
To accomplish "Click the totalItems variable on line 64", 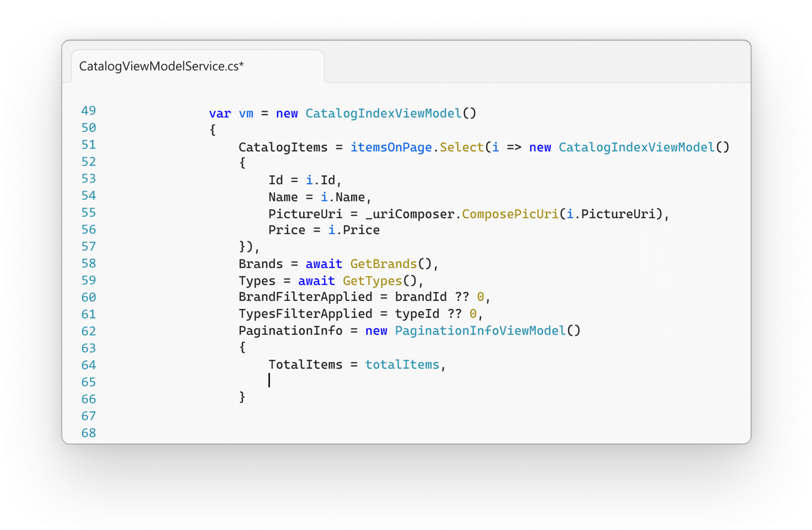I will coord(402,364).
